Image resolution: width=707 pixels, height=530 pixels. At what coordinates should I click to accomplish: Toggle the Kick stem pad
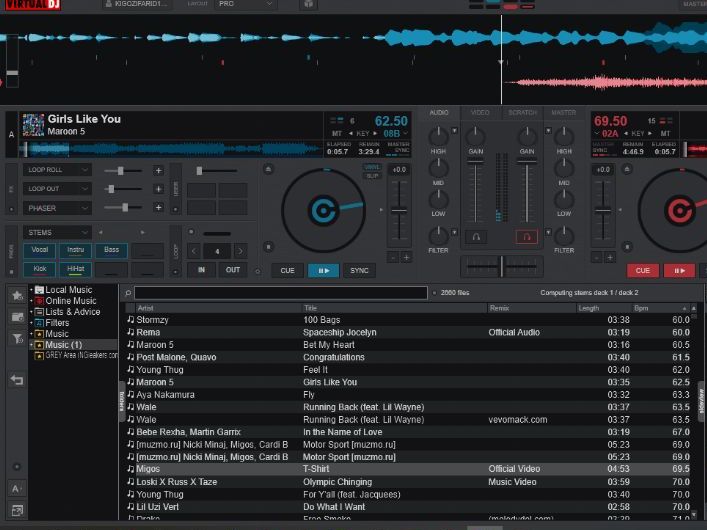click(39, 269)
